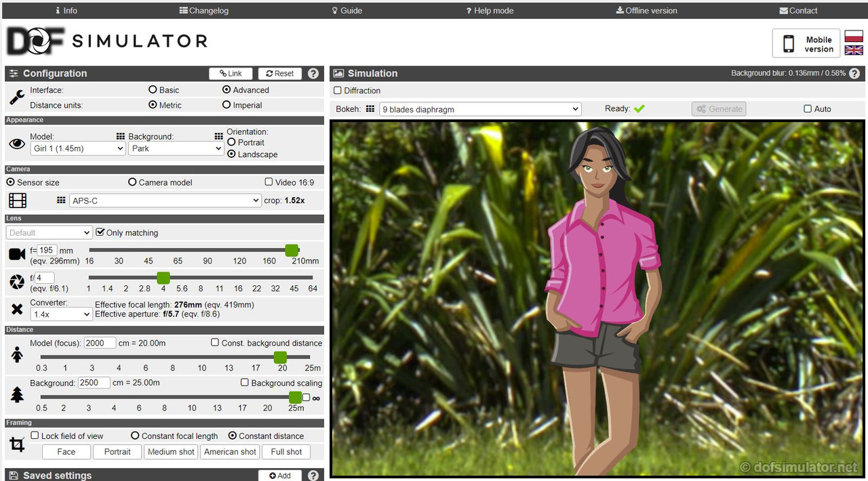Open the APS-C sensor size dropdown

pyautogui.click(x=165, y=201)
